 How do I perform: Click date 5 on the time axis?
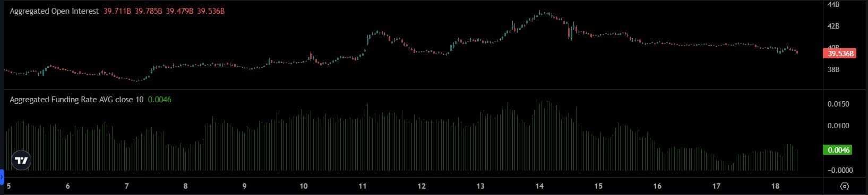(8, 186)
